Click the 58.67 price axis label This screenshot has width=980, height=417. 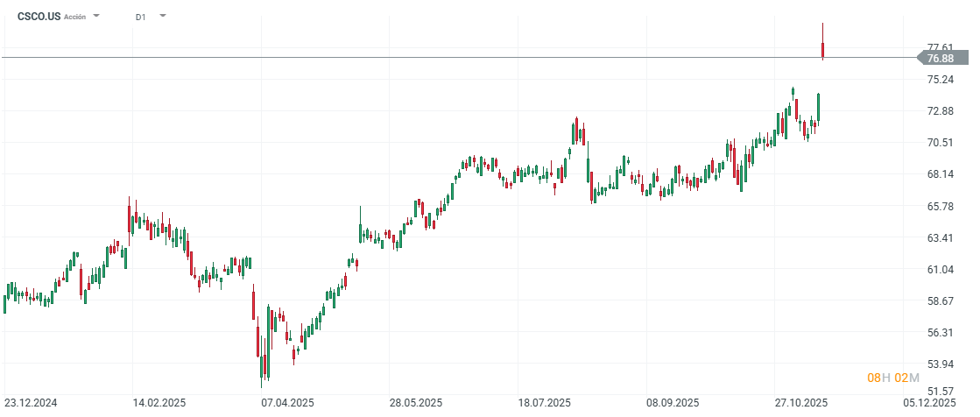tap(941, 300)
